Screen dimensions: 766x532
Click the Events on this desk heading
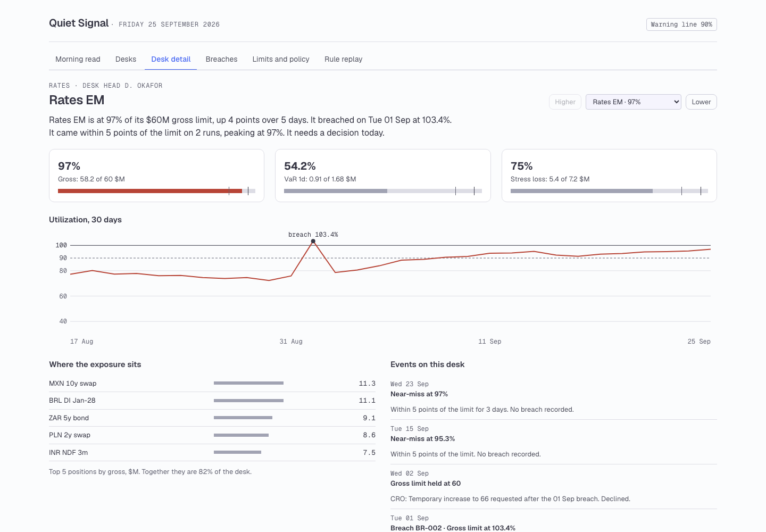[x=427, y=364]
